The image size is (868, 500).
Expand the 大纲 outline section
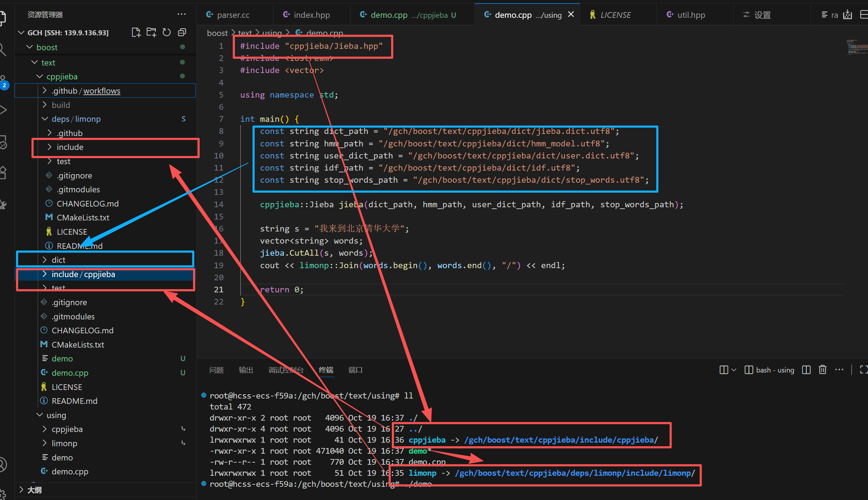pyautogui.click(x=35, y=490)
